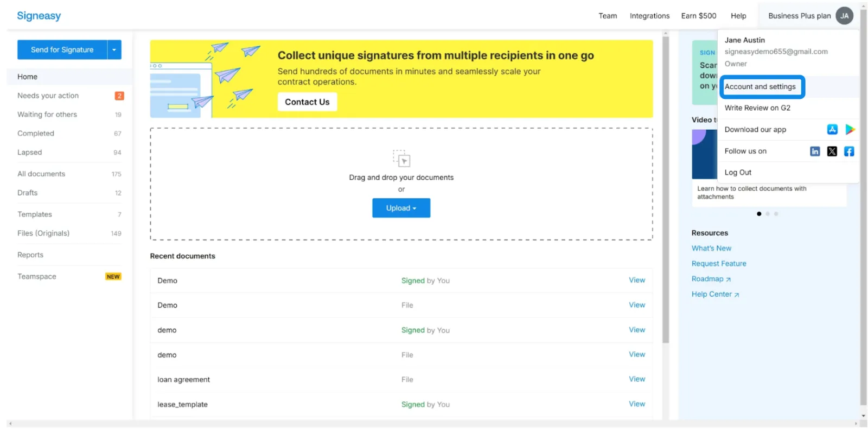Open Help in top navigation
The height and width of the screenshot is (429, 868).
pos(738,16)
